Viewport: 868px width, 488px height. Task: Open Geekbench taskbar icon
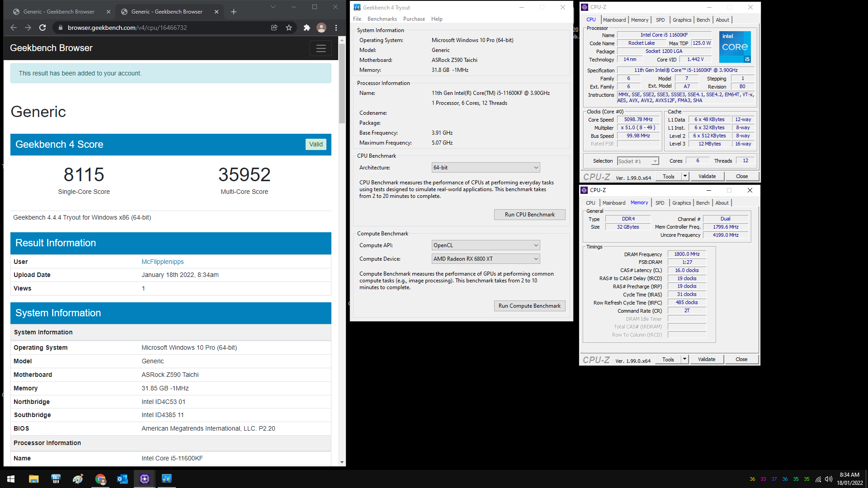166,479
